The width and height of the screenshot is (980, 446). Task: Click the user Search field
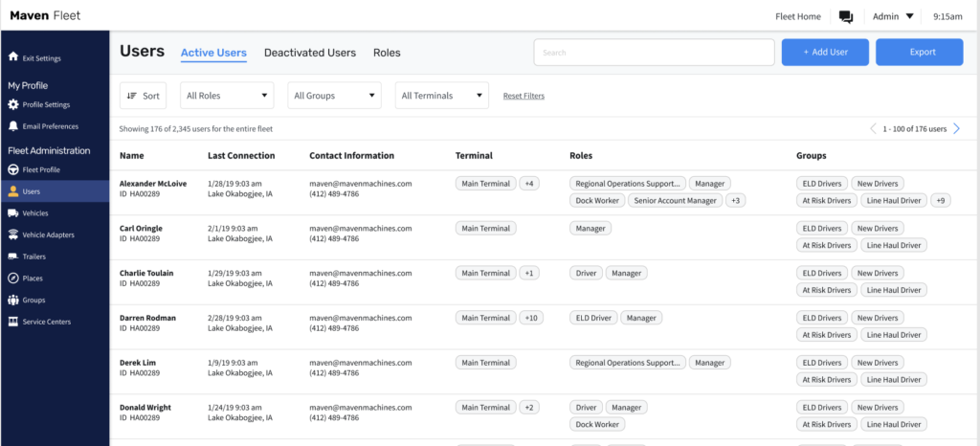(654, 53)
